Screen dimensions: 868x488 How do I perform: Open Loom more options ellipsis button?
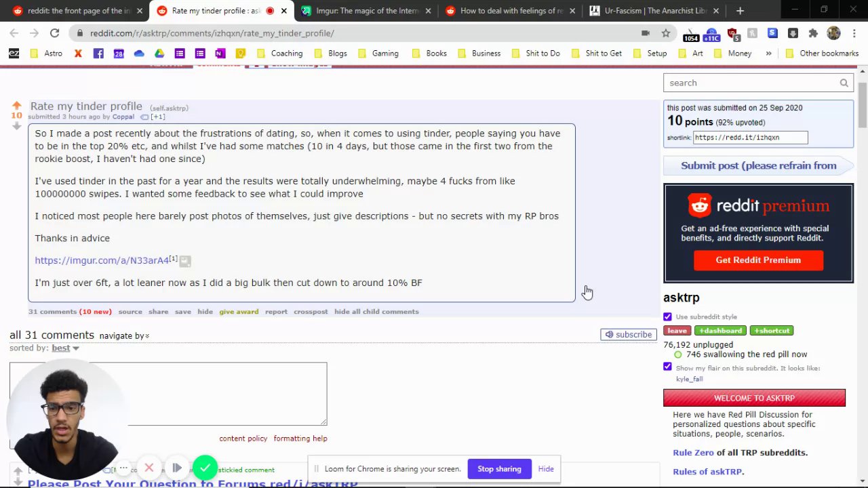pyautogui.click(x=123, y=468)
